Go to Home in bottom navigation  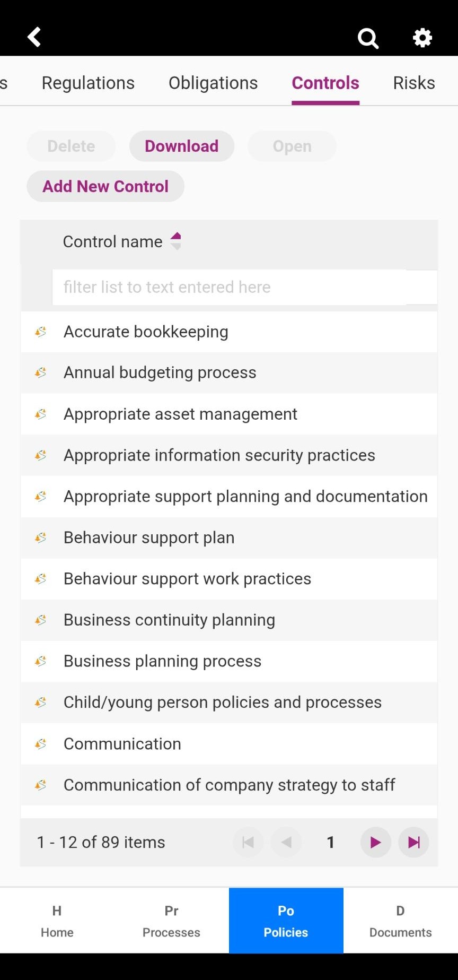(x=57, y=921)
